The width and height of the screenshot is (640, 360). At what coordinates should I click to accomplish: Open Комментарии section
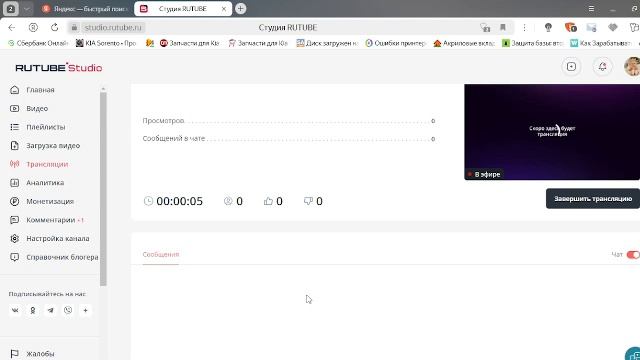[51, 220]
